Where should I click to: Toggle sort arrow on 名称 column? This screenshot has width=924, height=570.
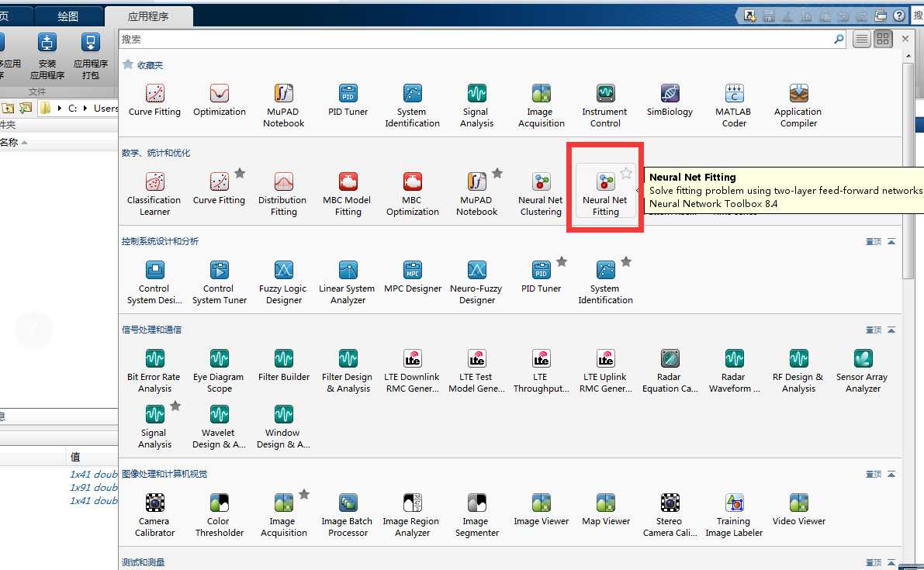point(24,143)
